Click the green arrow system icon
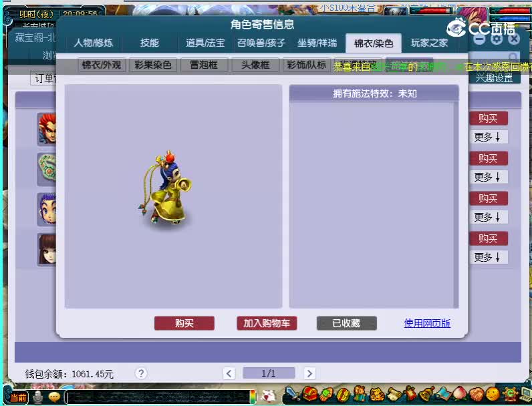Screen dimensions: 532x406 coord(509,395)
